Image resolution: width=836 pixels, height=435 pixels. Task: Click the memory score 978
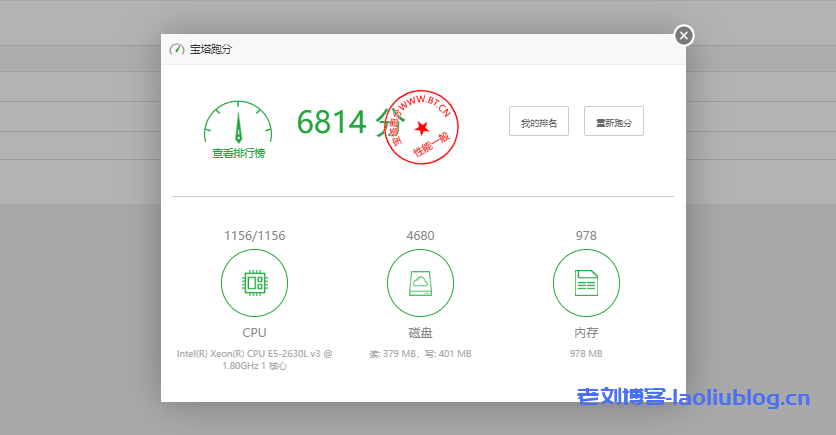click(x=586, y=236)
